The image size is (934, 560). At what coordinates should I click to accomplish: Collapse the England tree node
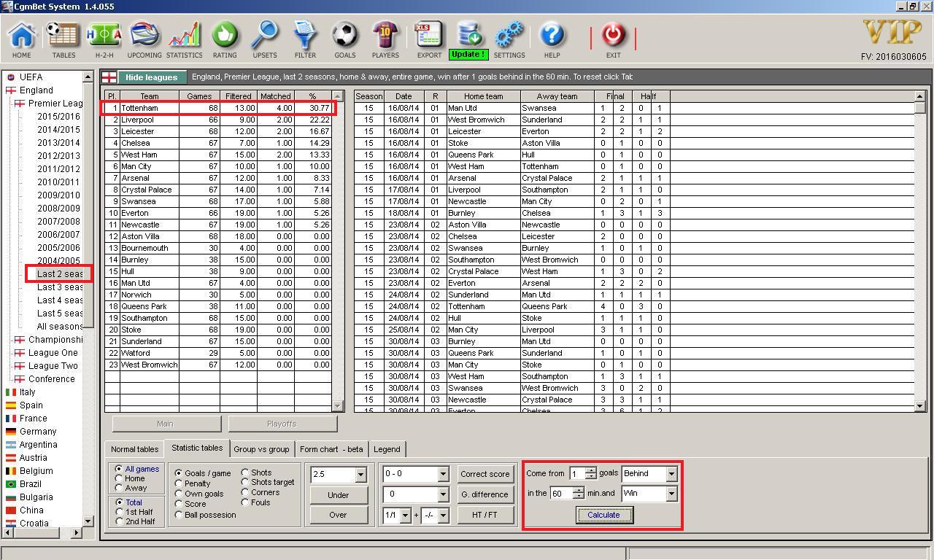pos(10,90)
